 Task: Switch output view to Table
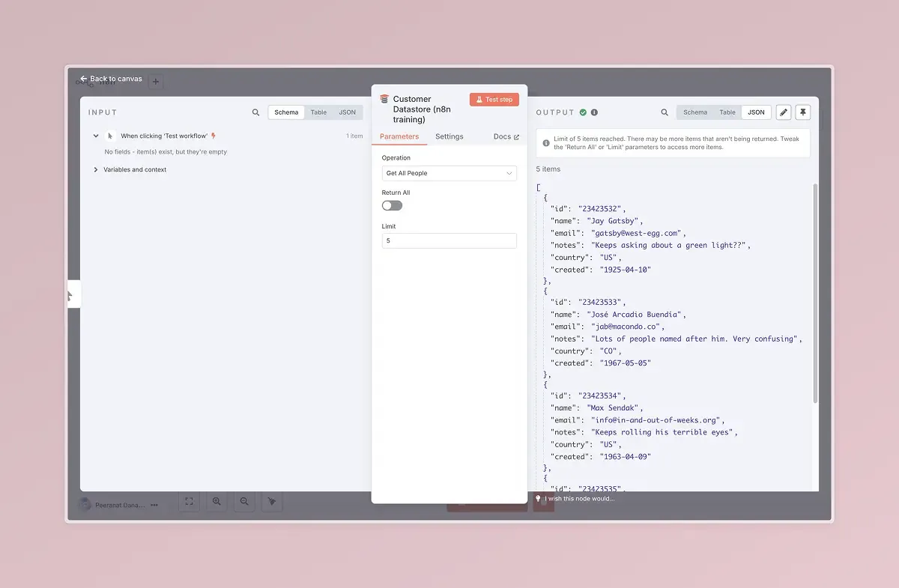point(727,112)
